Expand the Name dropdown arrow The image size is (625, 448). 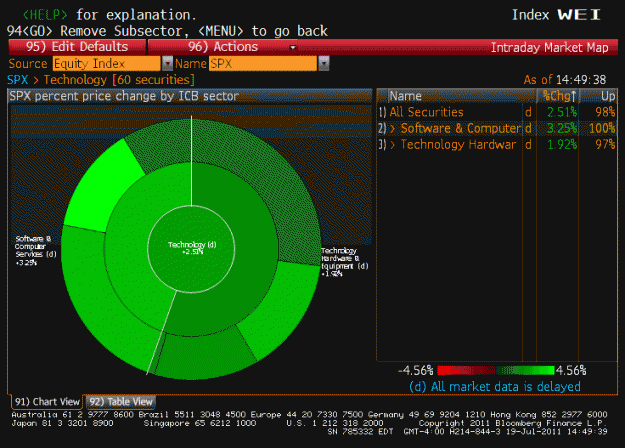pos(324,63)
